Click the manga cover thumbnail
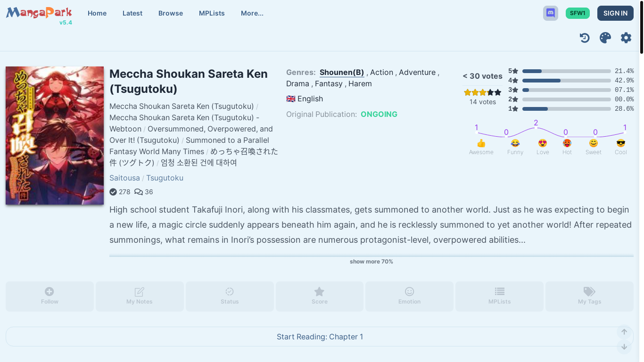The height and width of the screenshot is (362, 644). (55, 135)
